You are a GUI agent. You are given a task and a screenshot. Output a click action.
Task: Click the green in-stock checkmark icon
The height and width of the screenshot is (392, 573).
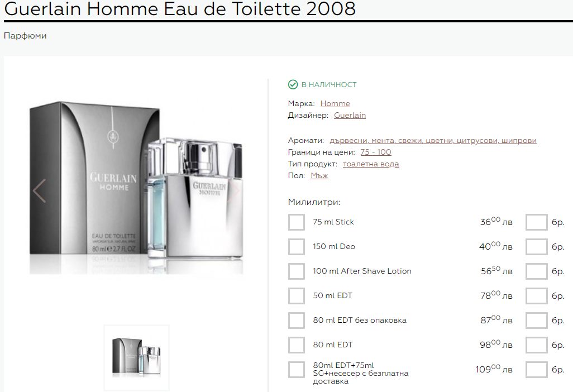pos(293,85)
